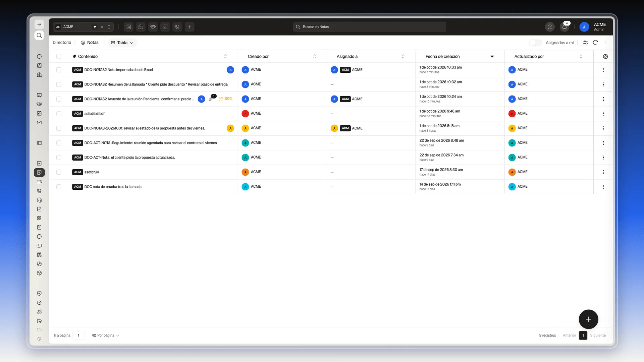
Task: Open table column settings gear
Action: pyautogui.click(x=605, y=56)
